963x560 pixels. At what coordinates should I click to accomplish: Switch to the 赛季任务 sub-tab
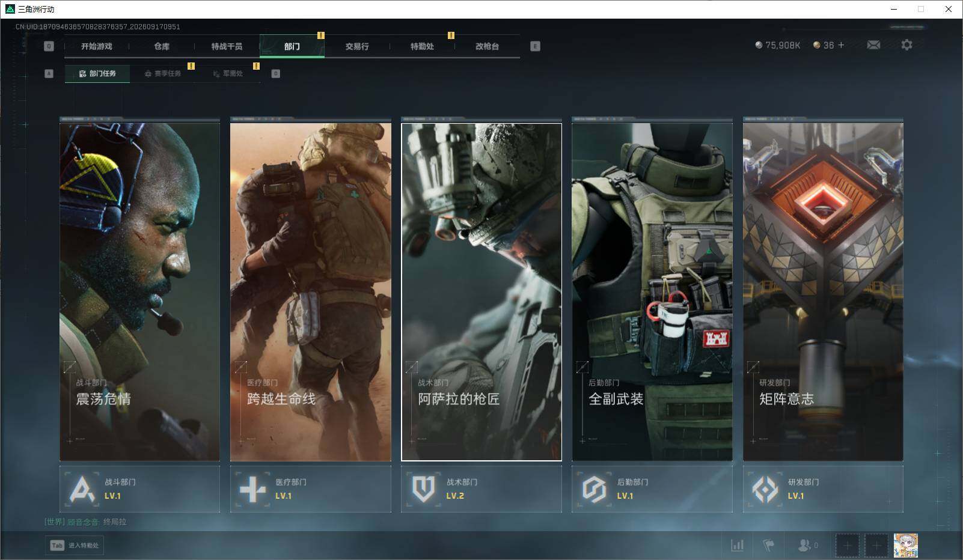click(163, 74)
